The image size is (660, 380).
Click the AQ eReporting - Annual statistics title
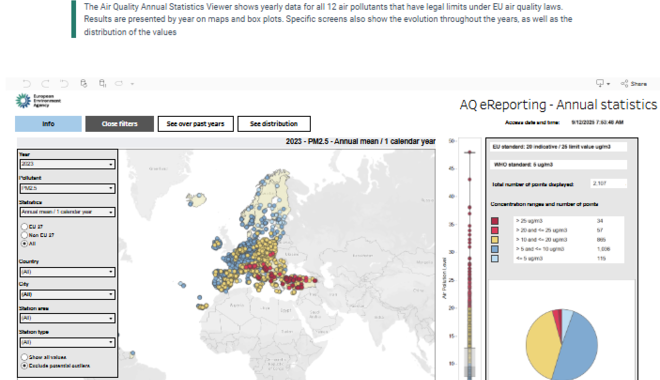pos(558,104)
